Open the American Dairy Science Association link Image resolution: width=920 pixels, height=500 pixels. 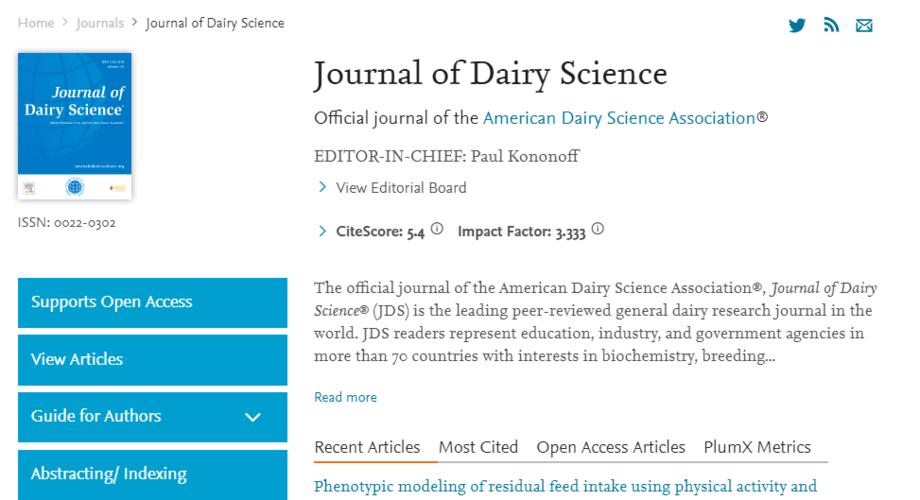pyautogui.click(x=619, y=118)
